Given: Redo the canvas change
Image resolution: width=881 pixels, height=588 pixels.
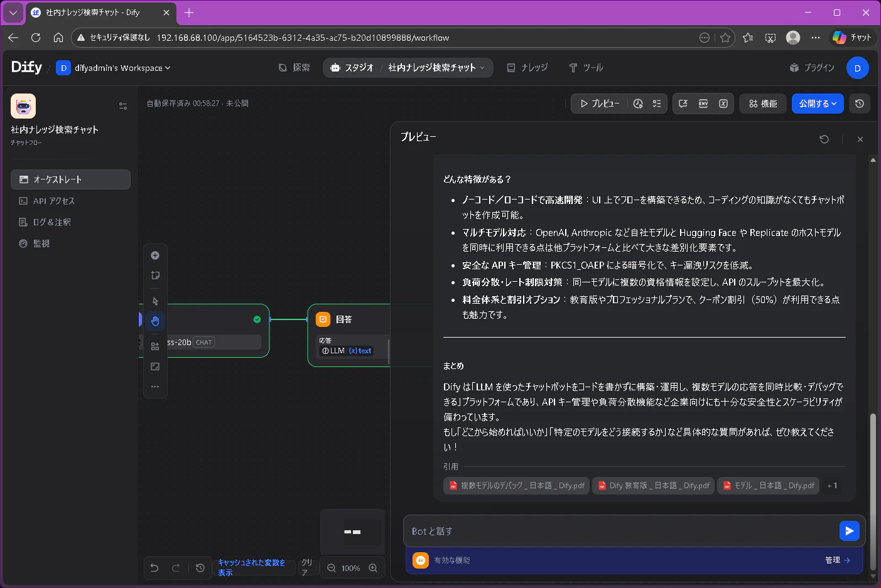Looking at the screenshot, I should [x=176, y=568].
